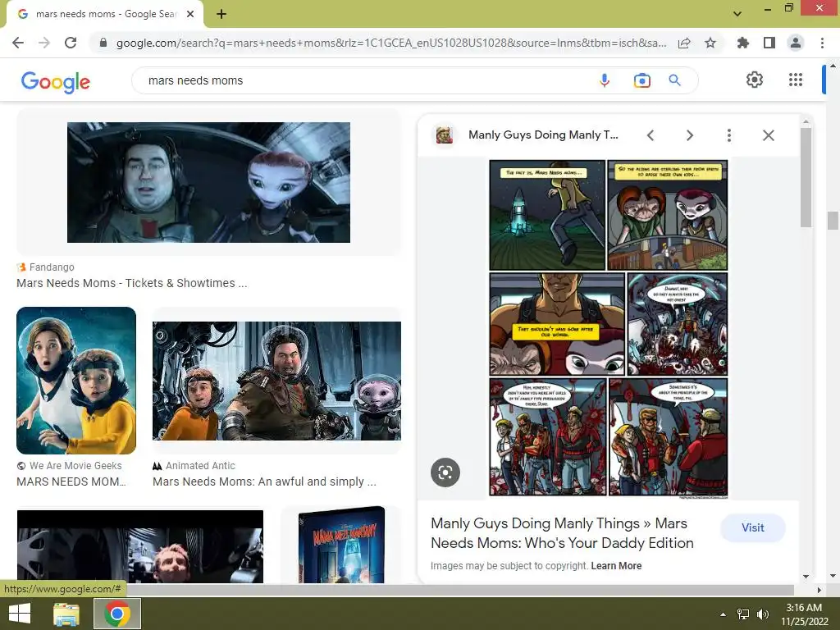
Task: Bookmark this page with the star
Action: [710, 43]
